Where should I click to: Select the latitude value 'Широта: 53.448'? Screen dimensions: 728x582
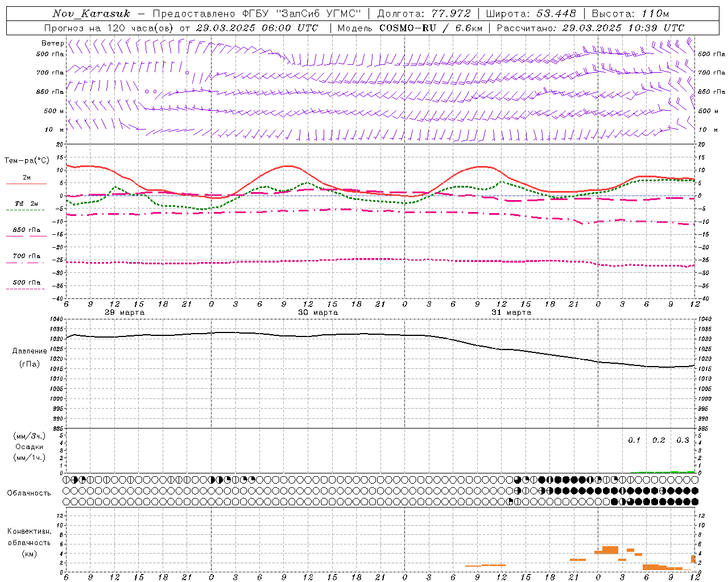click(531, 14)
